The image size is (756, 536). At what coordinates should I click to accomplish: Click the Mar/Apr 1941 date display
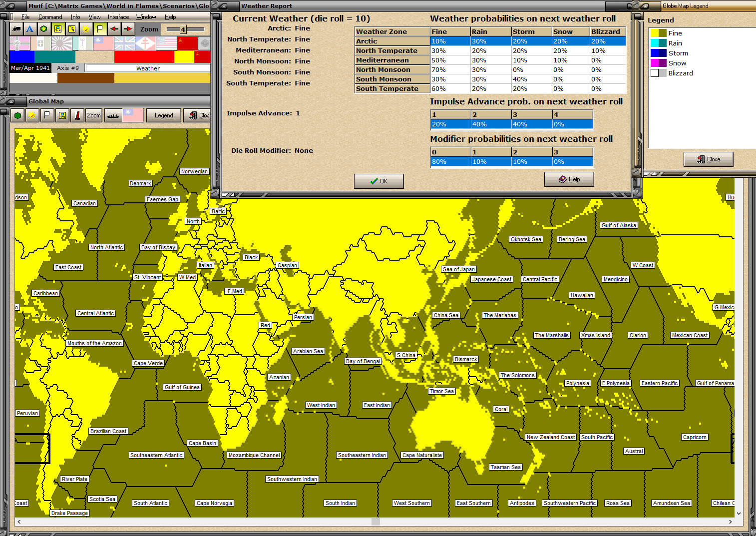coord(30,68)
